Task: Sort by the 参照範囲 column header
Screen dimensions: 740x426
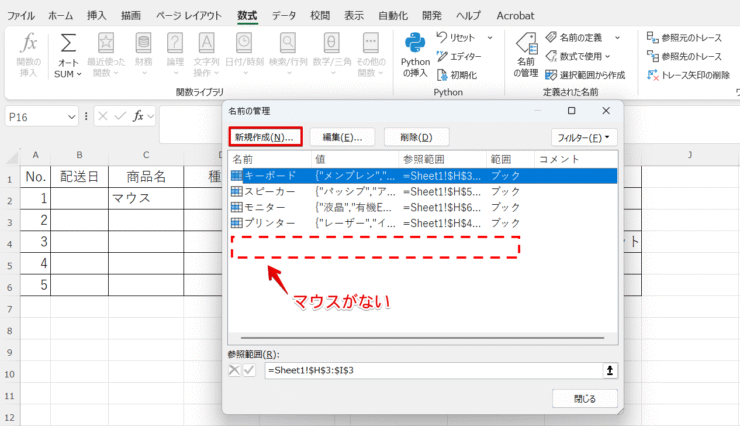Action: pos(442,159)
